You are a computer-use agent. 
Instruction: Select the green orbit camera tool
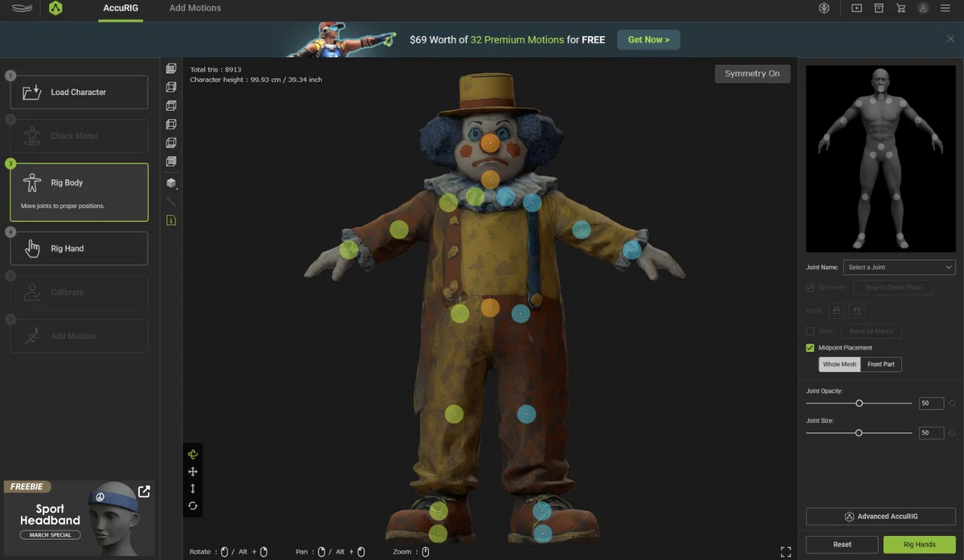coord(193,455)
